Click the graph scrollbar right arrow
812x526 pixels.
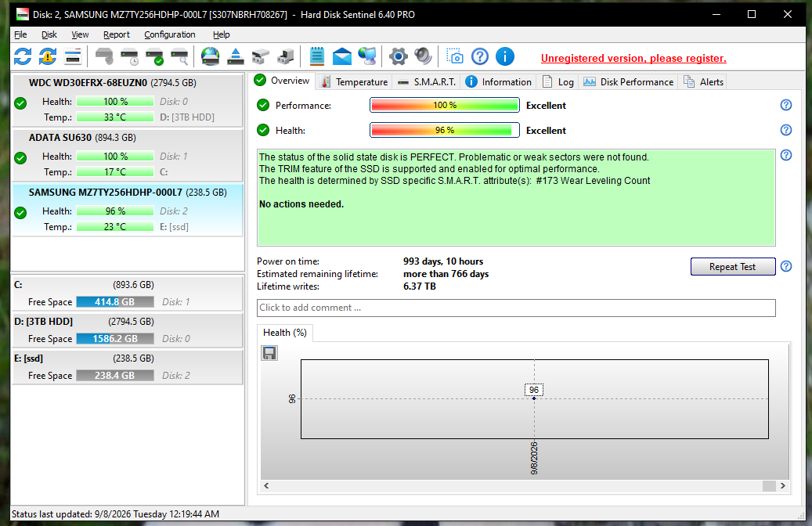[782, 485]
